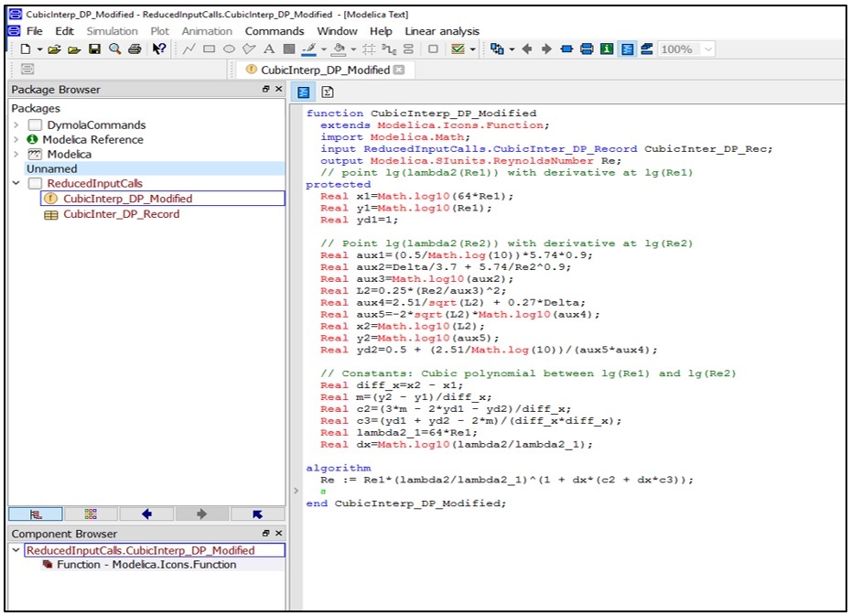Switch to the Diagram layer view

[587, 49]
